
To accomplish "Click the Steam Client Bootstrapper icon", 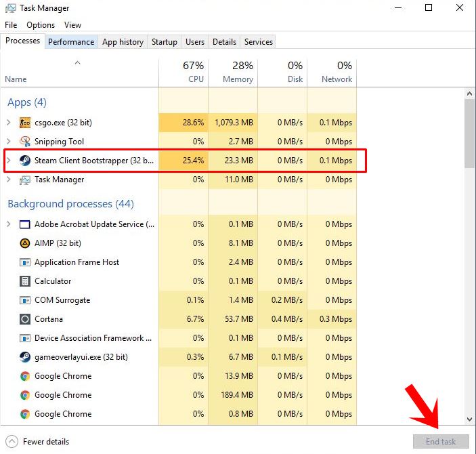I will tap(25, 161).
